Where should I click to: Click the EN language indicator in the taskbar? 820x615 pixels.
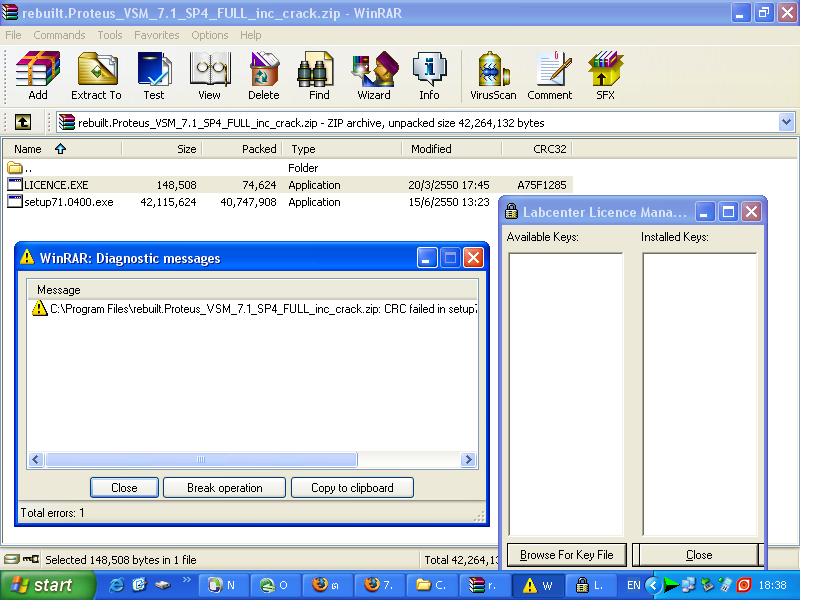coord(633,585)
